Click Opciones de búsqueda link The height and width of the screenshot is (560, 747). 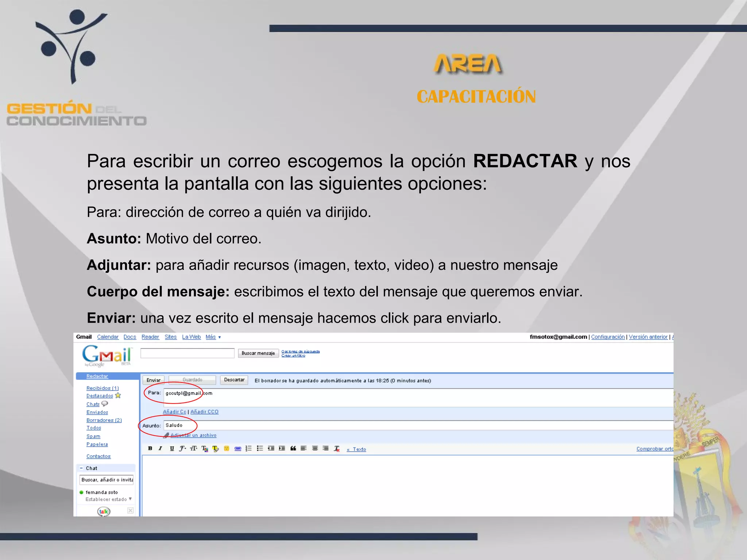coord(301,351)
